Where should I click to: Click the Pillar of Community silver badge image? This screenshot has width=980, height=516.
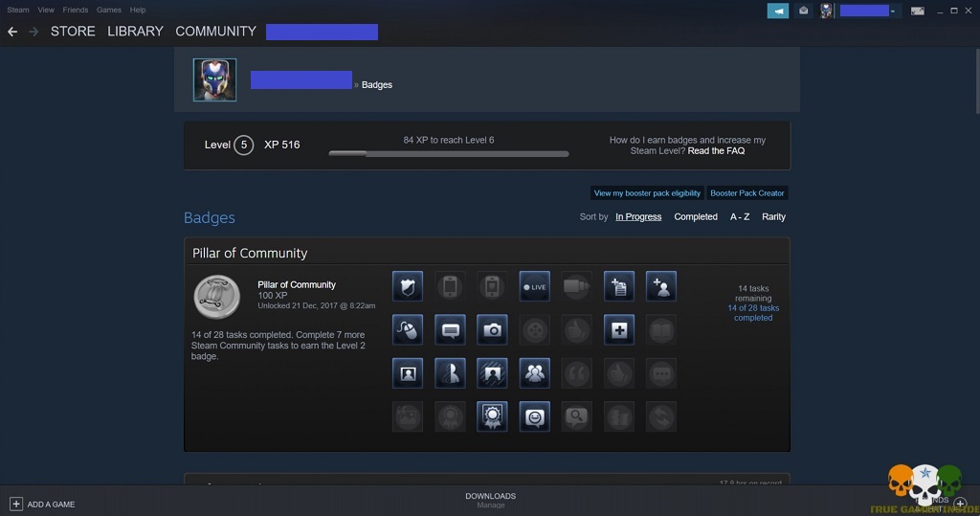coord(217,297)
